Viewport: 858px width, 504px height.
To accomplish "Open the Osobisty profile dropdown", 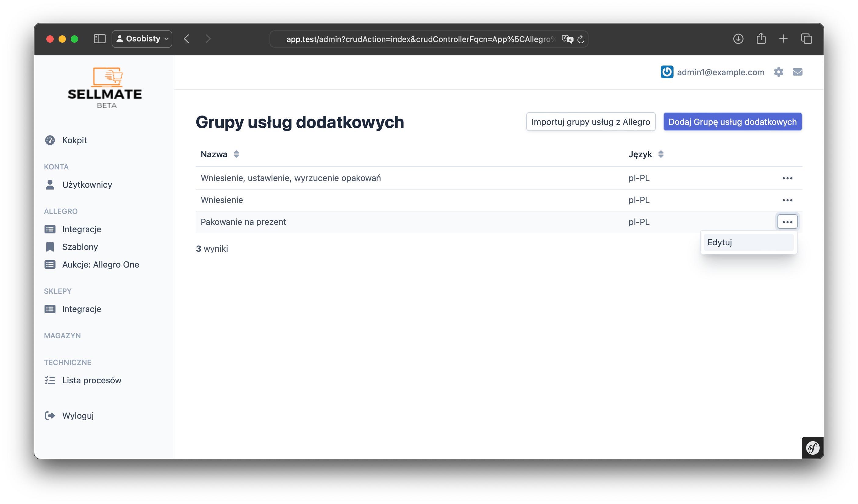I will pyautogui.click(x=142, y=39).
